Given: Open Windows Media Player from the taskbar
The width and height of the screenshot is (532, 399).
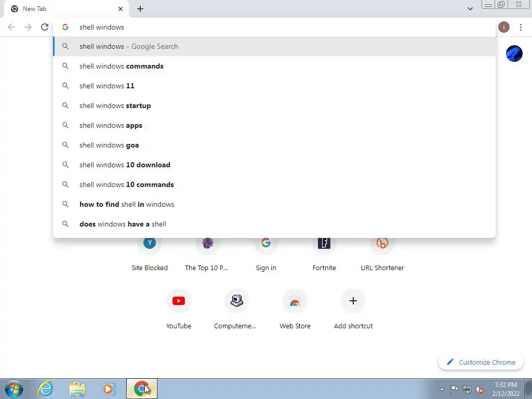Looking at the screenshot, I should point(109,389).
